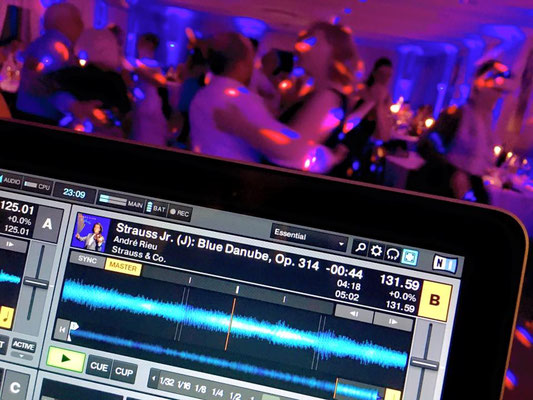The width and height of the screenshot is (533, 400).
Task: Click the 23:09 clock display
Action: (x=74, y=193)
